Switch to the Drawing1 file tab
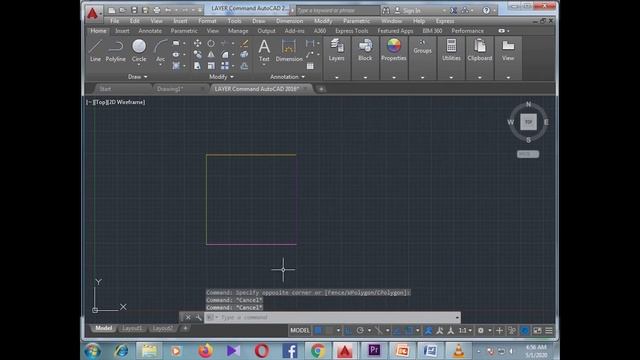Image resolution: width=640 pixels, height=360 pixels. coord(170,89)
